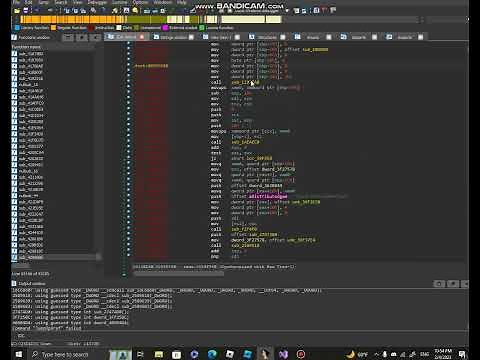This screenshot has width=480, height=360.
Task: Expand the hidden system tray icons
Action: click(376, 354)
